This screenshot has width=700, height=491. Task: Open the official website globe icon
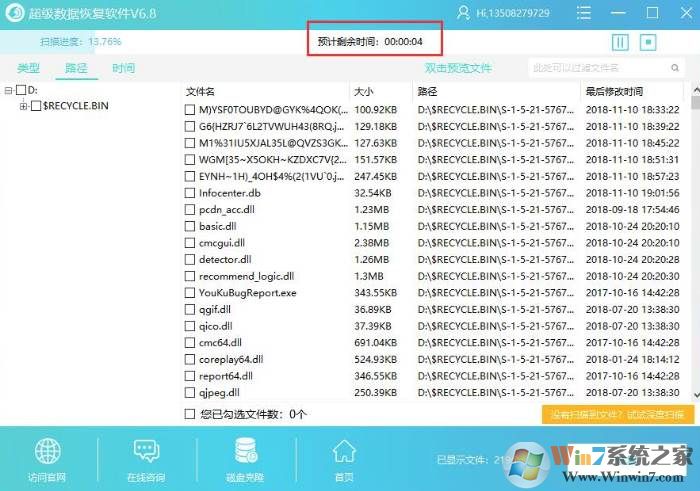point(47,451)
